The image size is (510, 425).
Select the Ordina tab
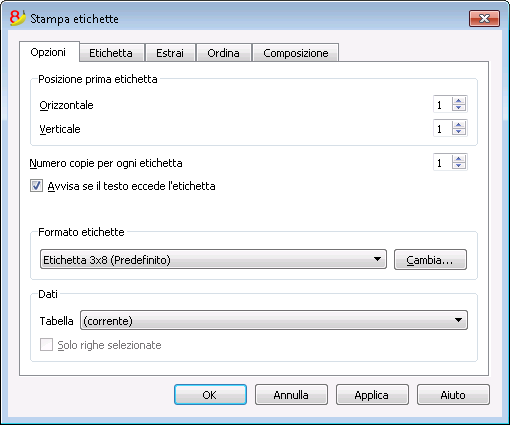(223, 53)
